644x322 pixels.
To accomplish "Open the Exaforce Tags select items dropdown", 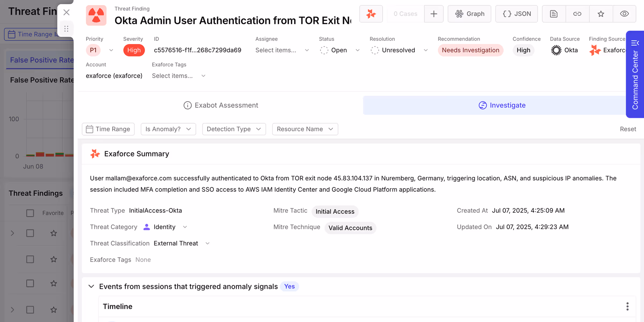I will [x=179, y=76].
